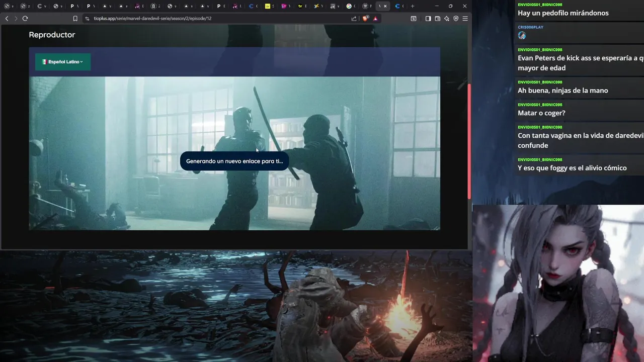Toggle the browser sidebar panel icon
This screenshot has width=644, height=362.
[x=428, y=19]
